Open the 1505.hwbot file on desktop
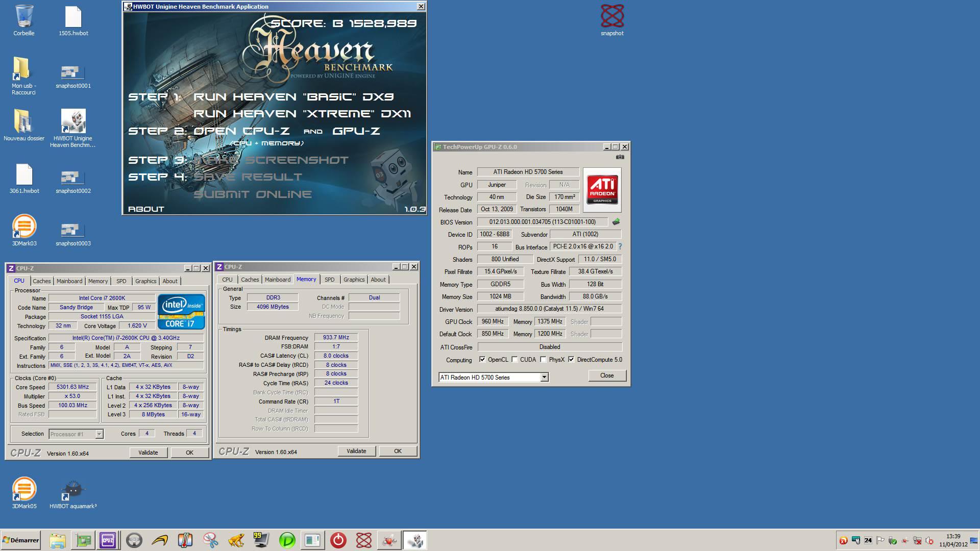This screenshot has height=551, width=980. pos(73,20)
